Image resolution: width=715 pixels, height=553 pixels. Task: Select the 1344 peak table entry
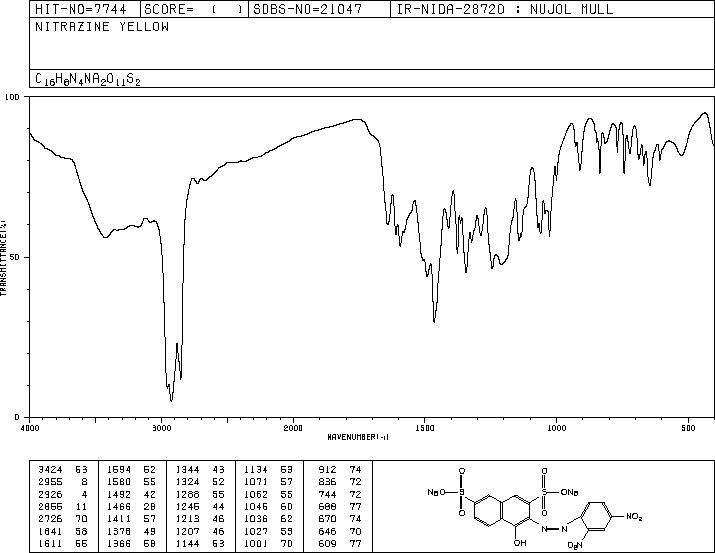point(200,470)
